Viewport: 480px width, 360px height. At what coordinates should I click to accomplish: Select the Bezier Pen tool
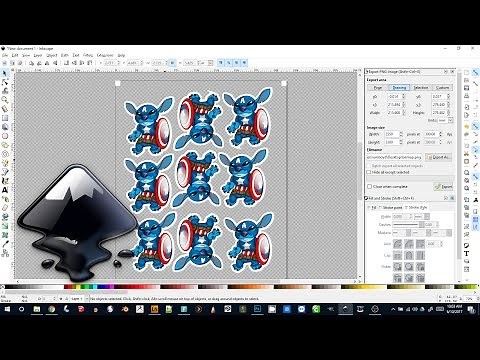pos(5,172)
